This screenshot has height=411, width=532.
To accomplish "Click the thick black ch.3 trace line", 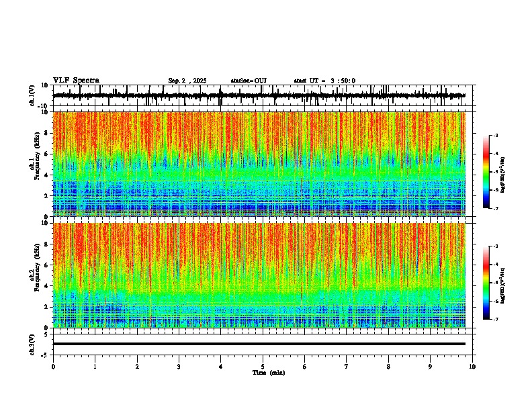I will pyautogui.click(x=259, y=344).
